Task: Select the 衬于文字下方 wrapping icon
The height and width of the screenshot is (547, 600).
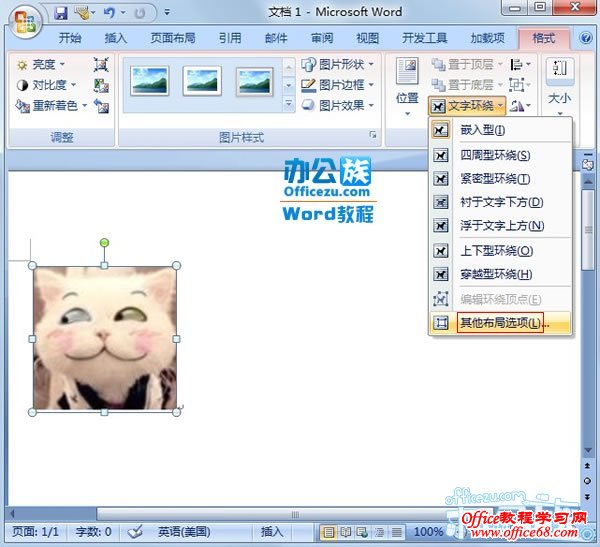Action: point(440,202)
